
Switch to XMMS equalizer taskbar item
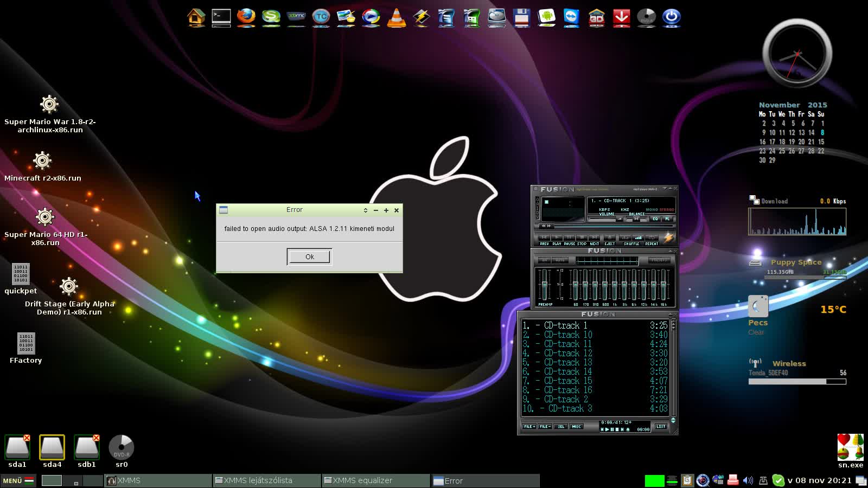(x=376, y=480)
